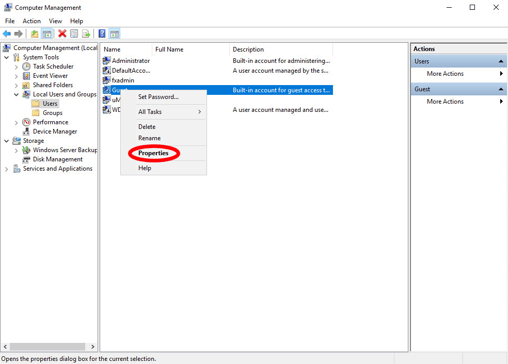This screenshot has width=508, height=364.
Task: Select Built-in account for administering description
Action: pos(281,61)
